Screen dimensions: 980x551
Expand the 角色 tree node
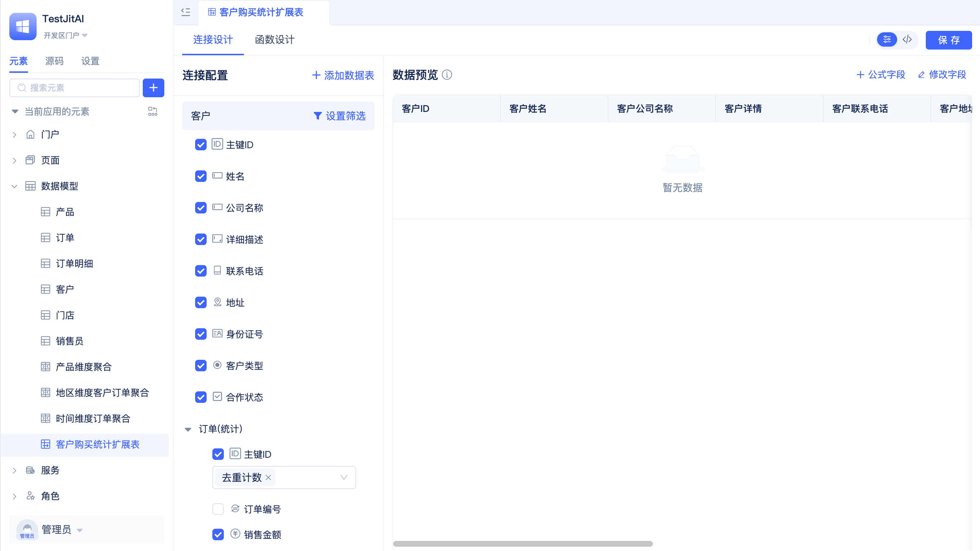(x=14, y=496)
